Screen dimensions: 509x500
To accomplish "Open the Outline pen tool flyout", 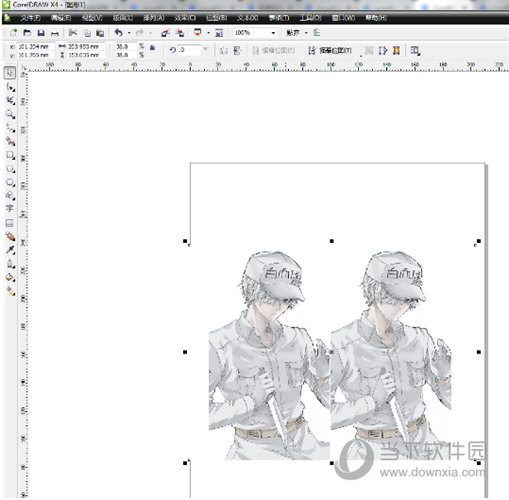I will [x=10, y=264].
